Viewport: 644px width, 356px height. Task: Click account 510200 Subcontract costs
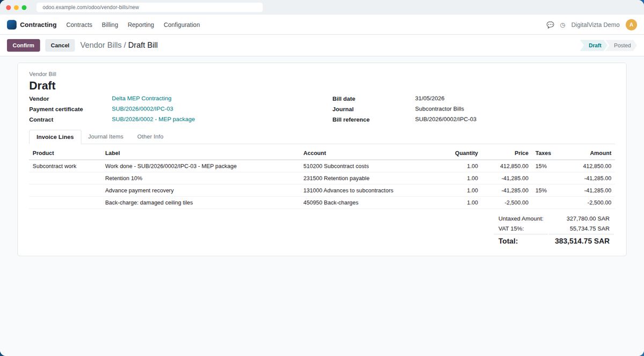pyautogui.click(x=336, y=166)
